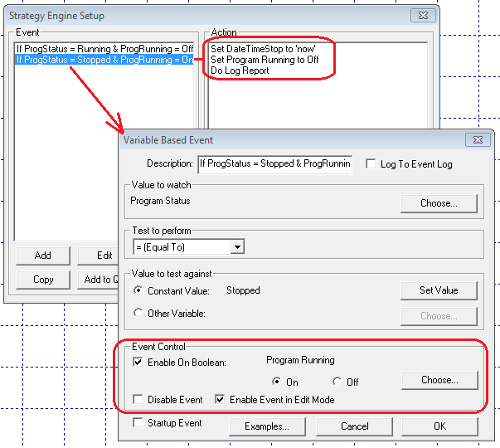Toggle the Enable On Boolean checkbox
Screen dimensions: 500x448
(138, 361)
